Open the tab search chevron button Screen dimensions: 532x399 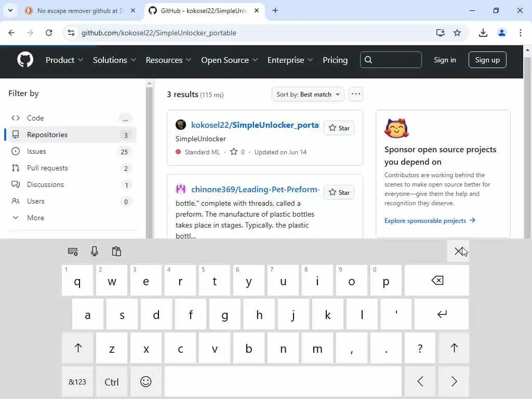(x=10, y=10)
